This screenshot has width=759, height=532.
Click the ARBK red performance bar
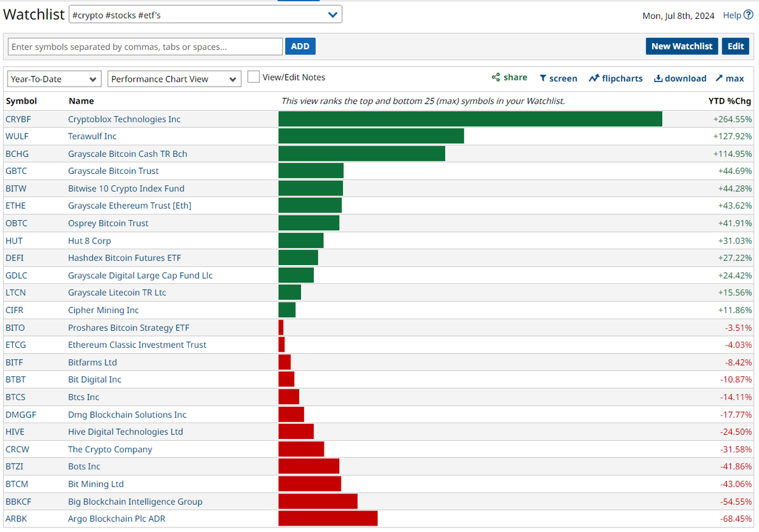coord(328,519)
